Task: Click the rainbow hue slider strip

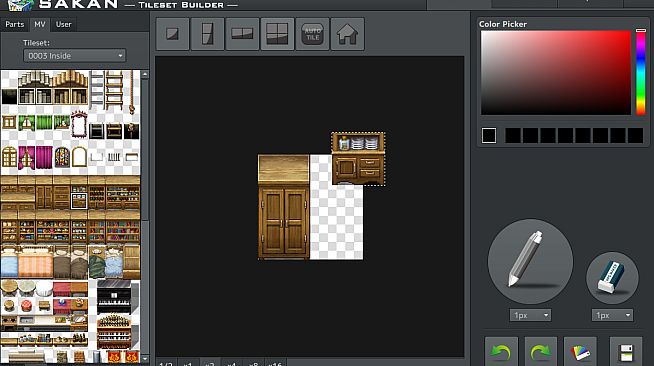Action: [641, 73]
